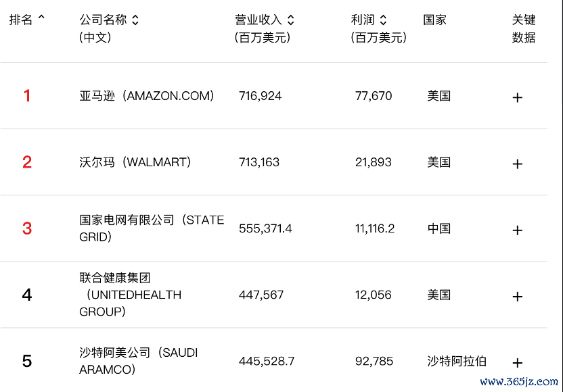Expand key data for Saudi Aramco row
Image resolution: width=563 pixels, height=392 pixels.
pos(517,363)
